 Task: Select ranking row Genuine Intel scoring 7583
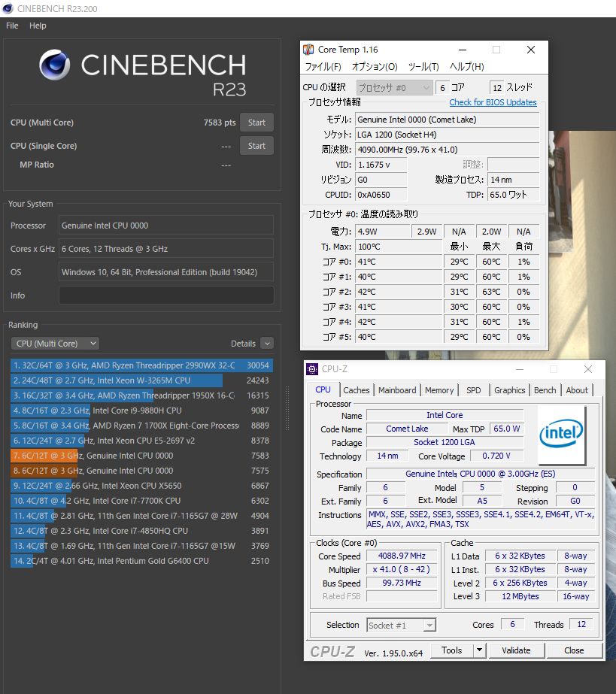[x=141, y=456]
